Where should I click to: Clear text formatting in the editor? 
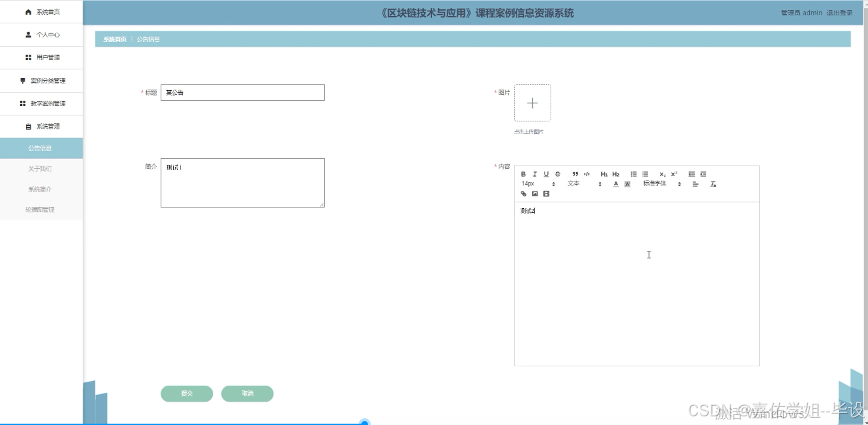[x=713, y=183]
